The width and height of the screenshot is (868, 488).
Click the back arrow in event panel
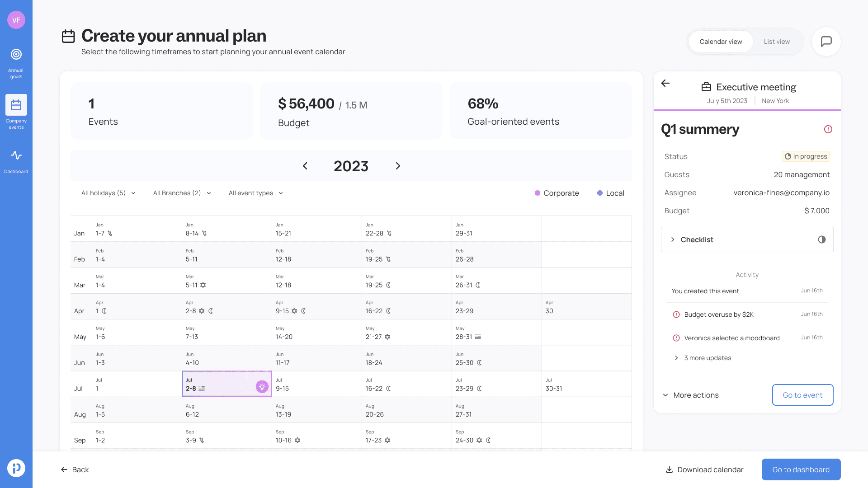coord(665,83)
